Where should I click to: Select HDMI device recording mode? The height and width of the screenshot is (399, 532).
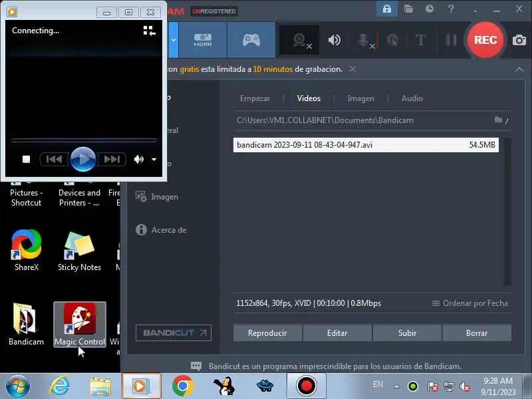tap(203, 40)
